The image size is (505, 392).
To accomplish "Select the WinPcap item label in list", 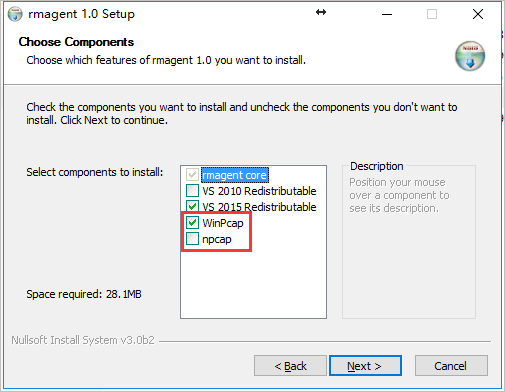I will point(223,223).
